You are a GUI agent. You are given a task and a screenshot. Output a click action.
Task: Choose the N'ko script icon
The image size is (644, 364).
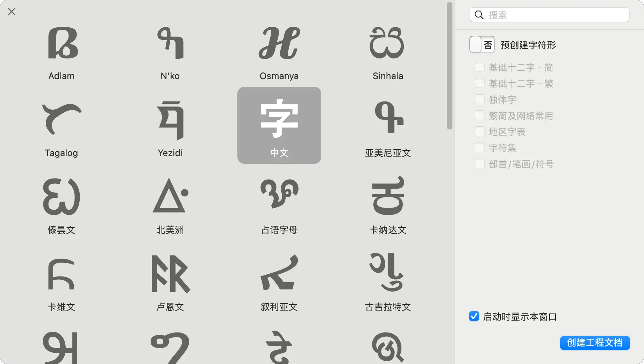pos(170,51)
